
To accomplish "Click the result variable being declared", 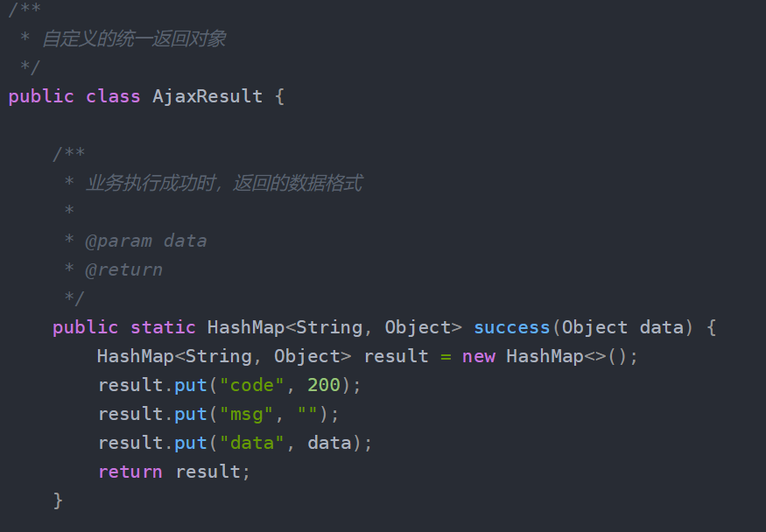I will pos(396,356).
